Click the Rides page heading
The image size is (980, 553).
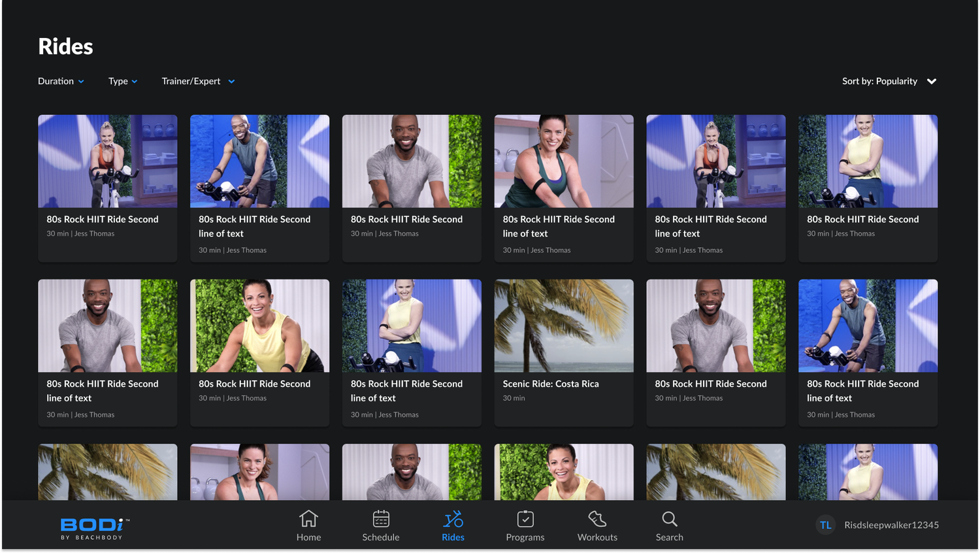pos(65,46)
